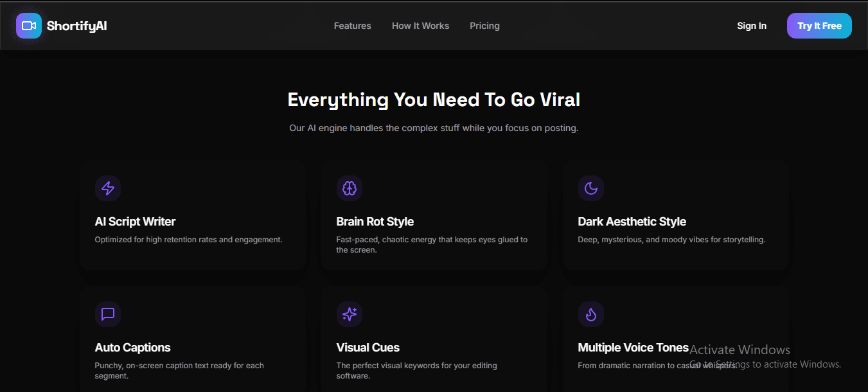Click the lightning icon on AI Script Writer
The width and height of the screenshot is (868, 392).
[107, 188]
